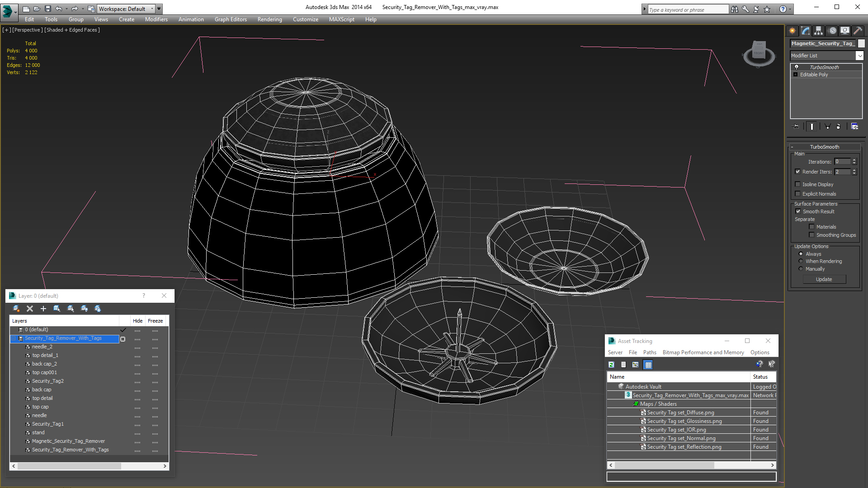Click the Status column header in Asset Tracking
Viewport: 868px width, 488px height.
tap(763, 377)
